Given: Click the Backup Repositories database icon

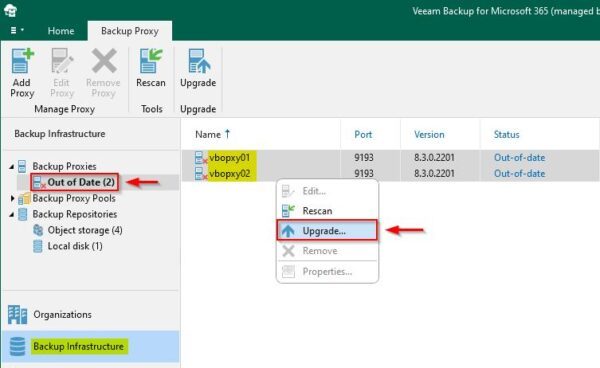Looking at the screenshot, I should pyautogui.click(x=23, y=214).
